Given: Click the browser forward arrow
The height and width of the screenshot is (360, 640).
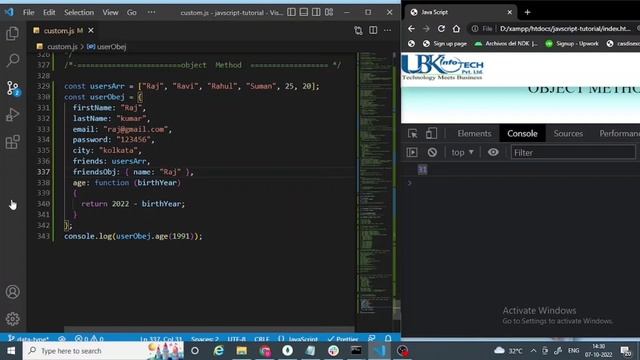Looking at the screenshot, I should coord(426,29).
